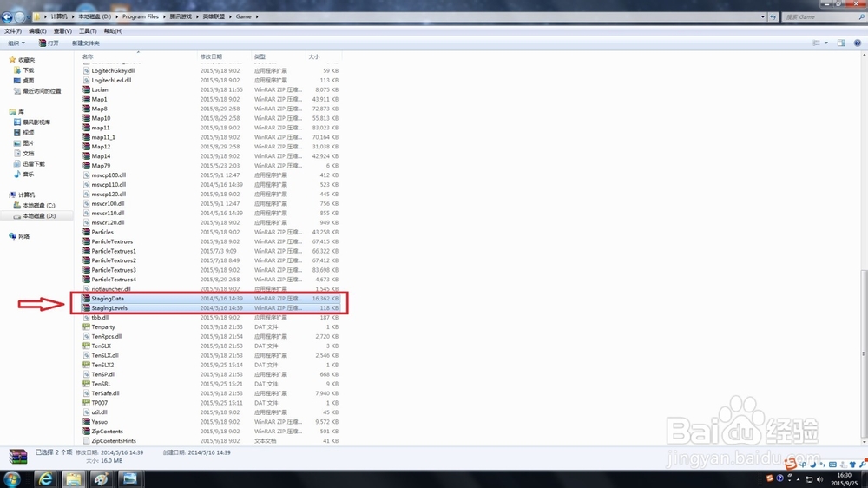Sort by the 名称 column header
The image size is (868, 488).
pos(138,56)
